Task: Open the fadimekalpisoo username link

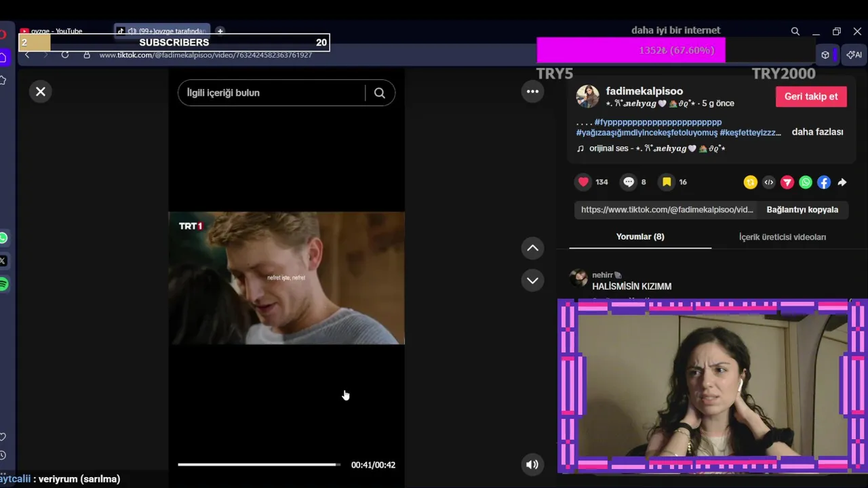Action: (644, 91)
